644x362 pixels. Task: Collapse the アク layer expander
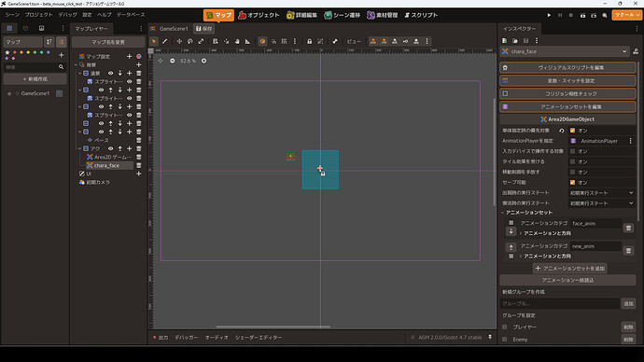pos(80,148)
